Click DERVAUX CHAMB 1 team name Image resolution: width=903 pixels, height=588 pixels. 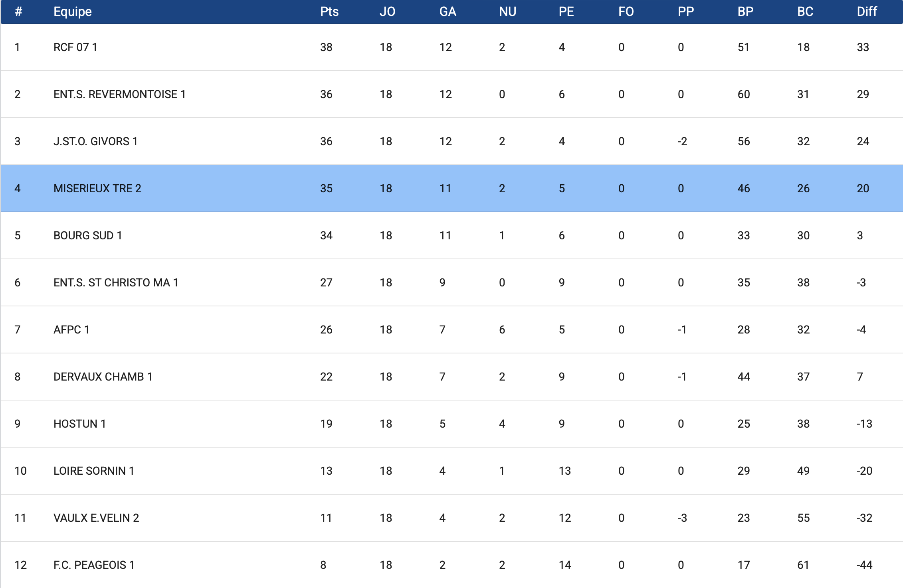tap(103, 377)
